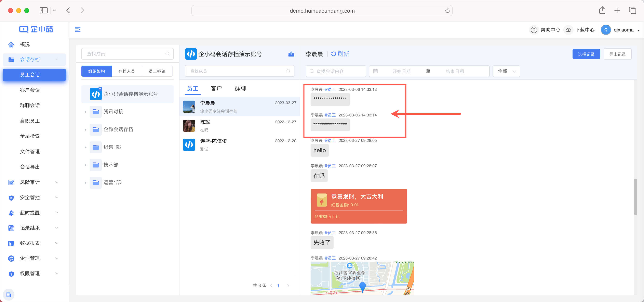The width and height of the screenshot is (644, 302).
Task: Click the 企小码 logo
Action: pyautogui.click(x=36, y=29)
